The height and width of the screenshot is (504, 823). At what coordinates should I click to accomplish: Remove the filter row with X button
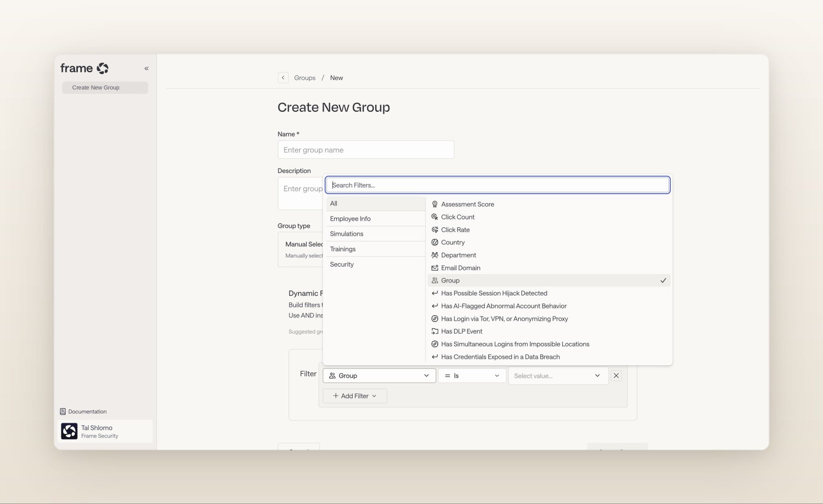click(x=616, y=375)
